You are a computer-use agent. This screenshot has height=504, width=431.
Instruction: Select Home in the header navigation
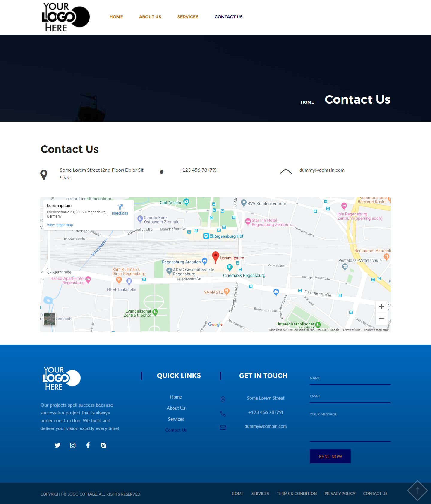pos(116,17)
